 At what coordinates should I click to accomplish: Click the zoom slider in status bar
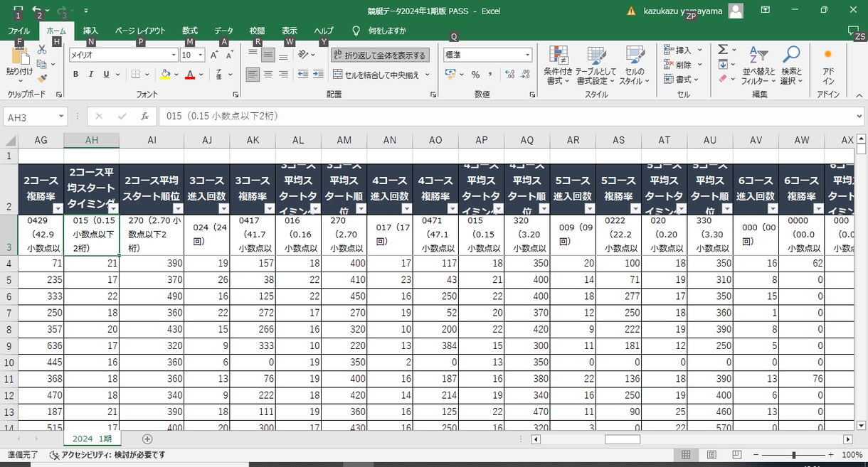pyautogui.click(x=793, y=455)
